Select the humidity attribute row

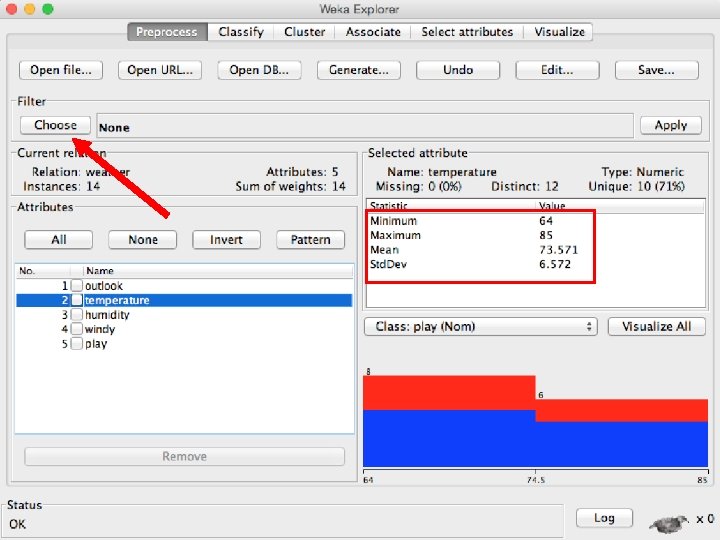[185, 315]
